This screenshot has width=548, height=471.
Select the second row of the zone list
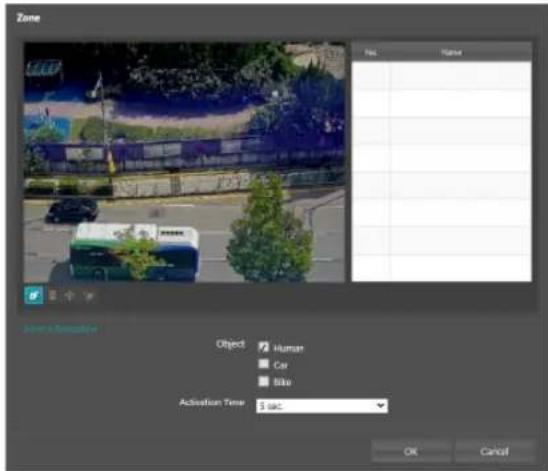(x=441, y=103)
